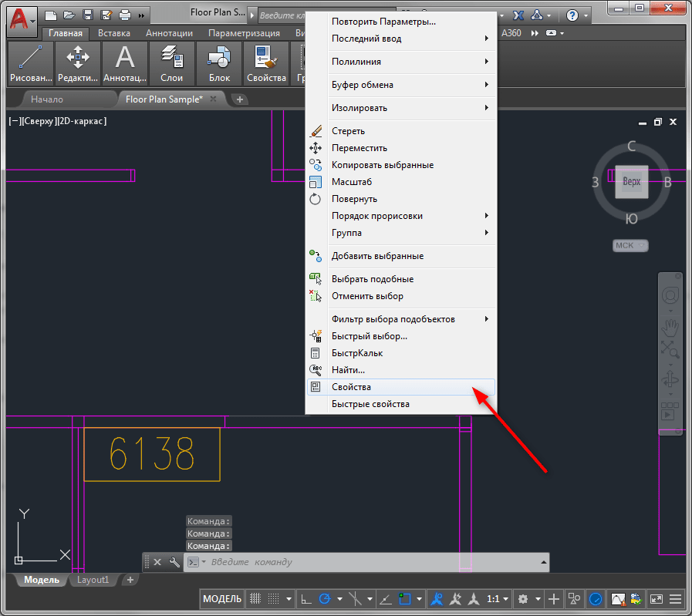Toggle grid display in status bar
Image resolution: width=692 pixels, height=616 pixels.
tap(257, 599)
